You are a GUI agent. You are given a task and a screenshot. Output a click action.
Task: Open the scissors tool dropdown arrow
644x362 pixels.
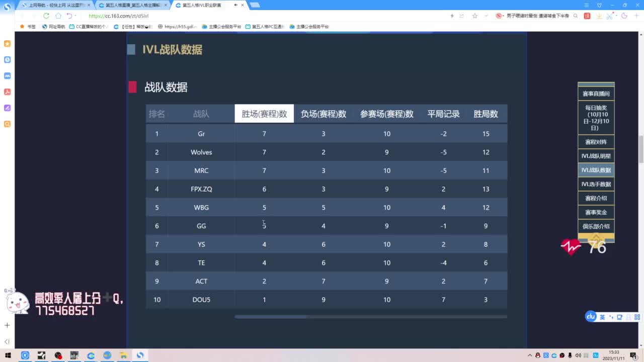[x=616, y=16]
